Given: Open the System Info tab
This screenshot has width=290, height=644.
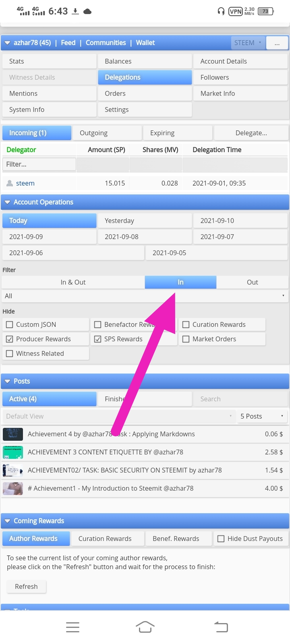Looking at the screenshot, I should point(49,109).
